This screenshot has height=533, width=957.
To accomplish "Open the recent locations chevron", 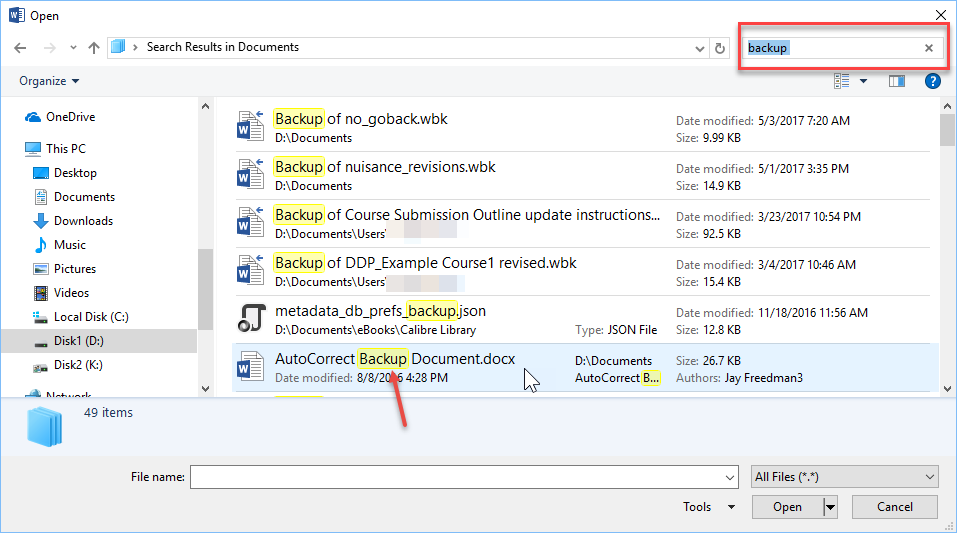I will point(73,48).
